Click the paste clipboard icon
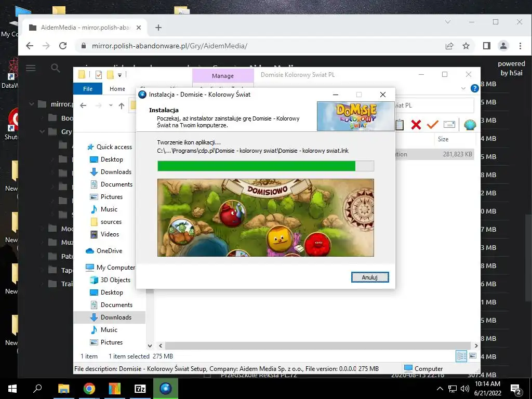The height and width of the screenshot is (399, 532). tap(400, 125)
